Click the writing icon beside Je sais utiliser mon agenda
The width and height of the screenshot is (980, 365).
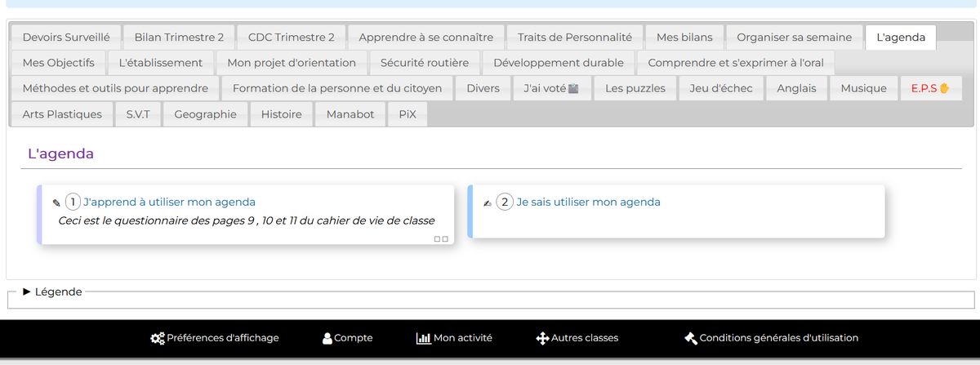click(x=488, y=203)
